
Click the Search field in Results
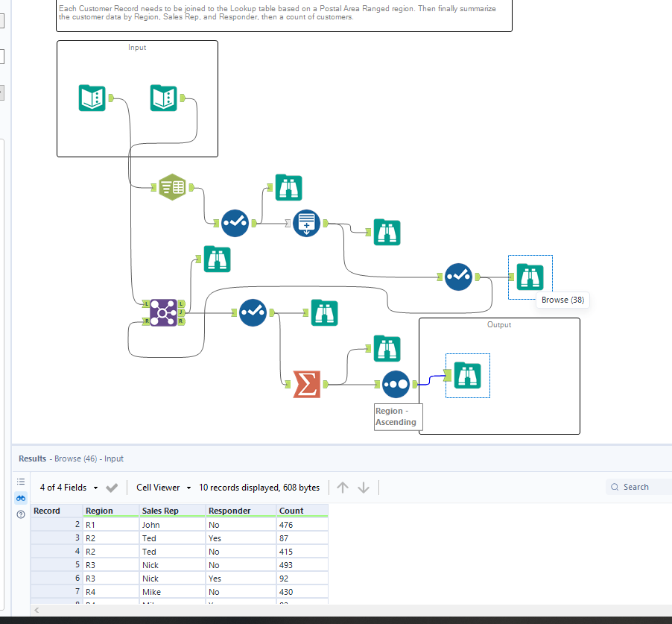coord(638,487)
